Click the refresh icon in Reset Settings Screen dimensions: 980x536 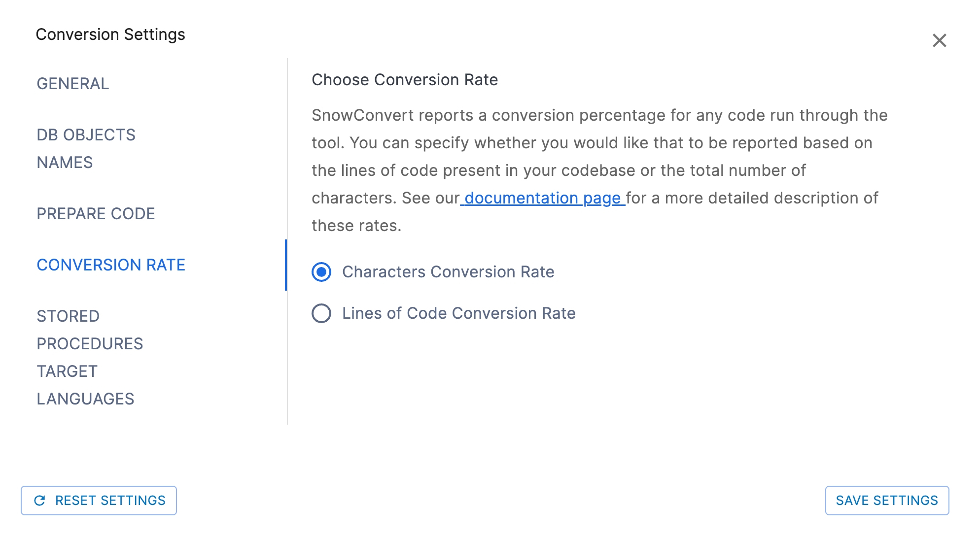coord(39,501)
